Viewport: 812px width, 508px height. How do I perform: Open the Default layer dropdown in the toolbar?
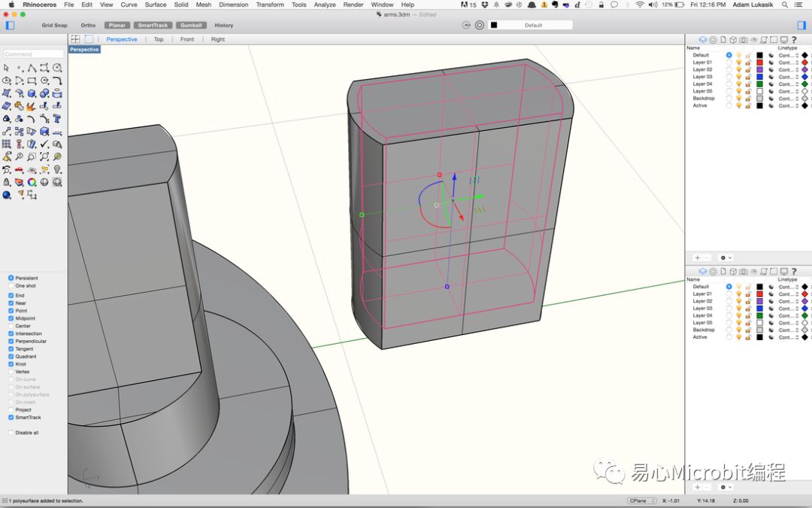coord(530,25)
